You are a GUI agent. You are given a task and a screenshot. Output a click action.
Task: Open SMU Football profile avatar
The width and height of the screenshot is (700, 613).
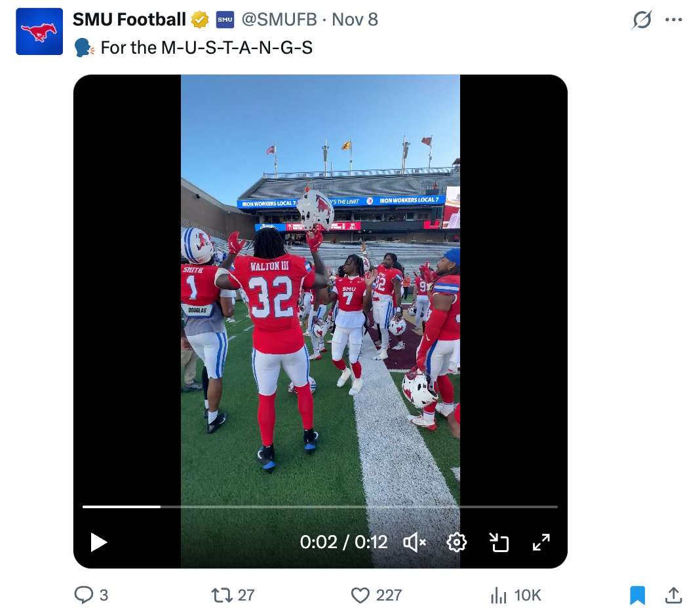[x=39, y=31]
